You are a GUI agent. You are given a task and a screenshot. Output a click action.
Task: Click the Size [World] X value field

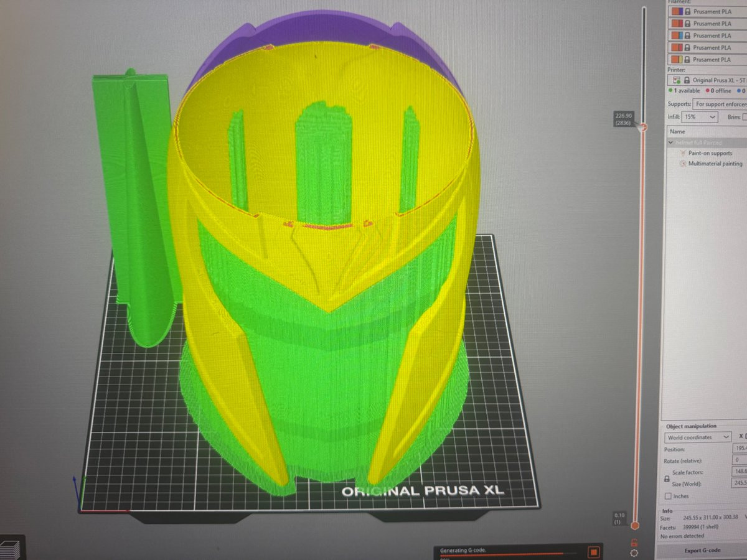[740, 483]
